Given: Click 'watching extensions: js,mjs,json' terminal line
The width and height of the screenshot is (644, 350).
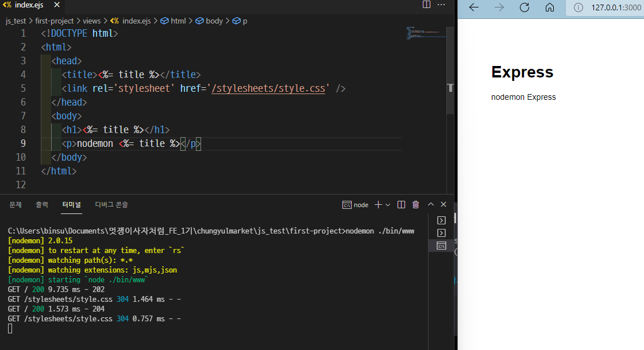Looking at the screenshot, I should (92, 270).
